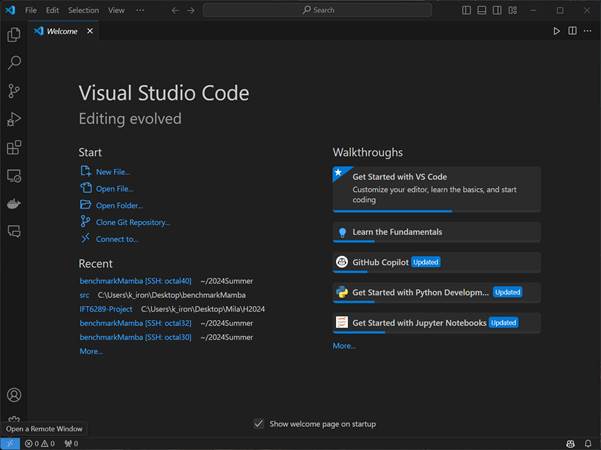
Task: Open the Source Control view
Action: pyautogui.click(x=14, y=91)
